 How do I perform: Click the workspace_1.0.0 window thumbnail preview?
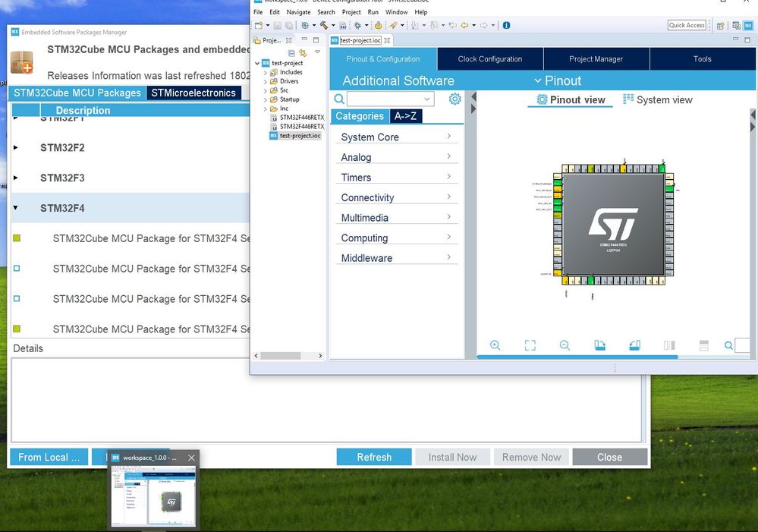pos(153,496)
